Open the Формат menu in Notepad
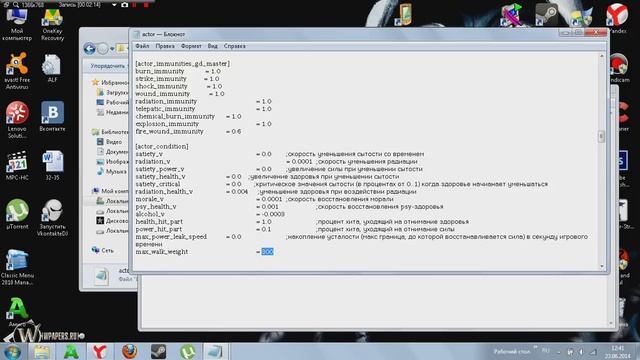This screenshot has width=640, height=360. pyautogui.click(x=191, y=46)
